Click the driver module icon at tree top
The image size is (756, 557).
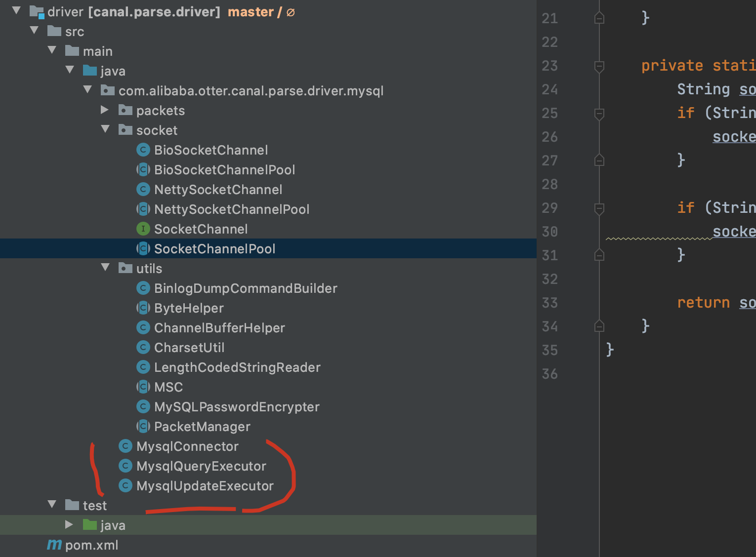click(36, 11)
